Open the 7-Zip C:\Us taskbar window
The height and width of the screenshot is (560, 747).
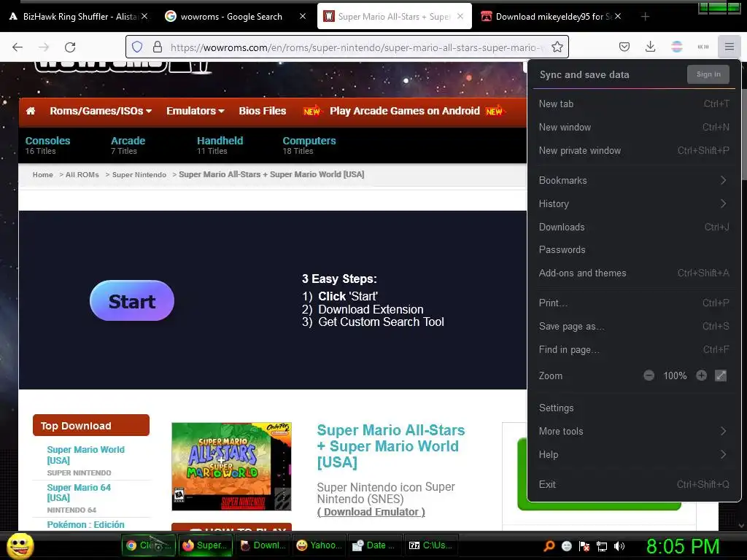pos(432,545)
